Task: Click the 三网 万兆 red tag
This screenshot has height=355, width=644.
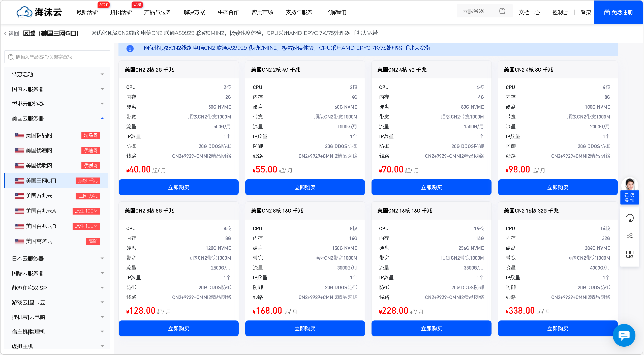Action: tap(88, 196)
